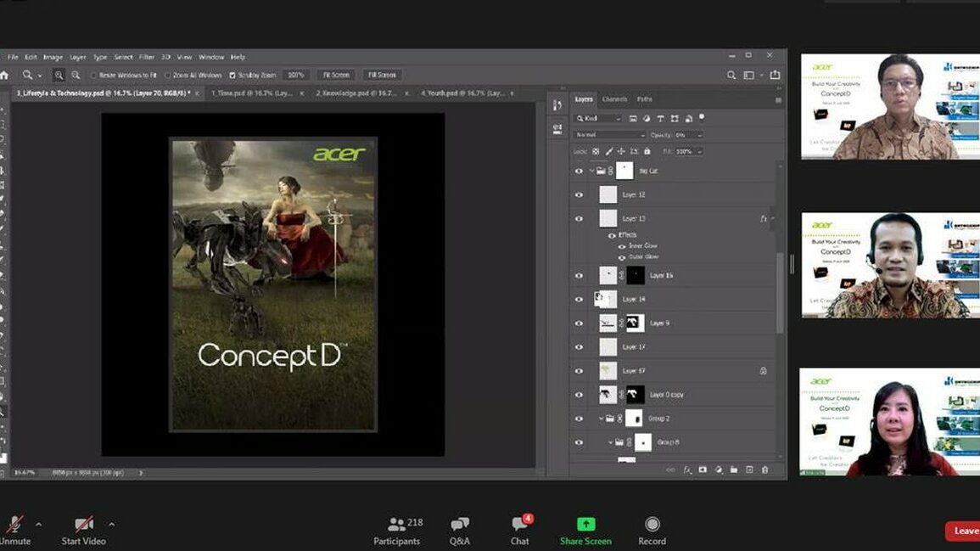Select Layer 0 copy mask thumbnail
The height and width of the screenshot is (551, 980).
[635, 395]
